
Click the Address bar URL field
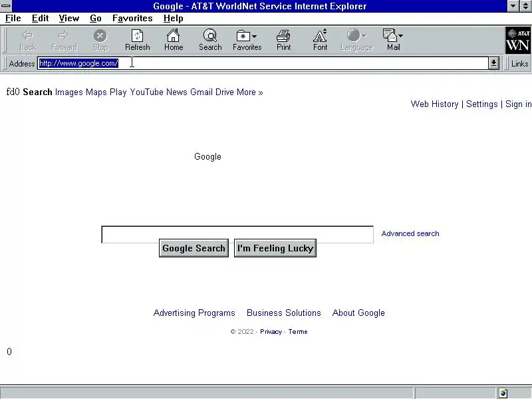click(263, 63)
